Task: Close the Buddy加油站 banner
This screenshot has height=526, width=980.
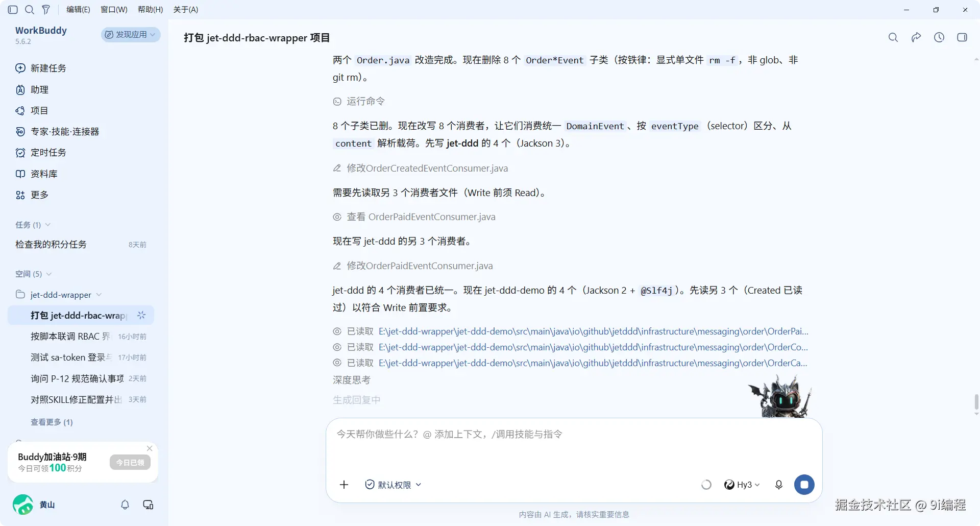Action: pyautogui.click(x=150, y=448)
